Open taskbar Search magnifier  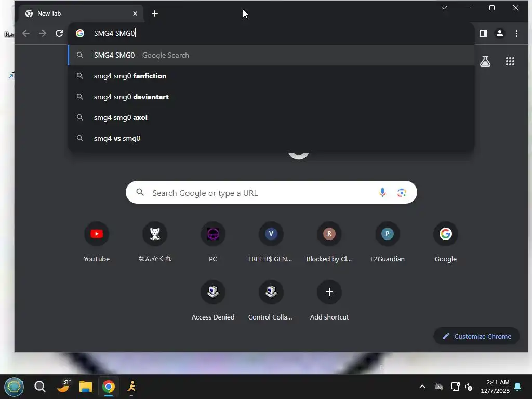click(x=39, y=387)
